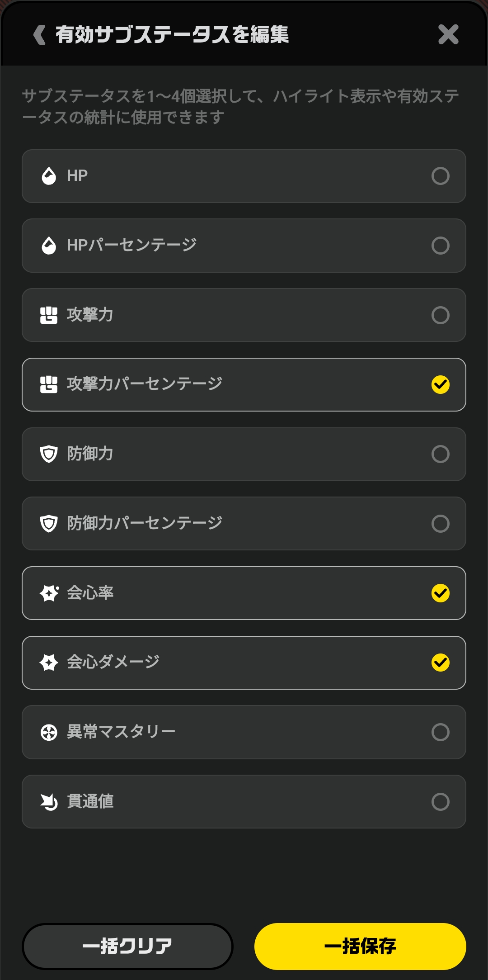Uncheck 攻撃力パーセンテージ yellow checkmark
The height and width of the screenshot is (980, 488).
click(440, 385)
